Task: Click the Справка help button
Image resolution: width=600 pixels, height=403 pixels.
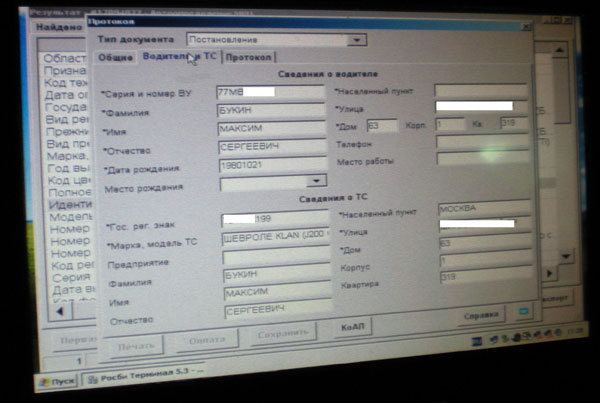Action: [x=479, y=315]
